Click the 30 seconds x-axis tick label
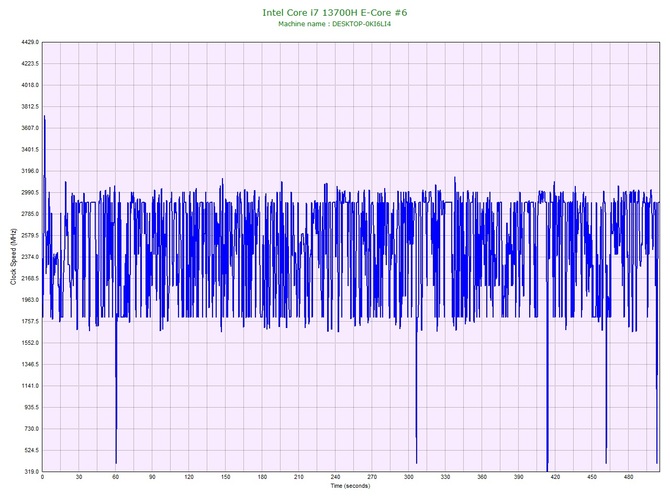670x503 pixels. pyautogui.click(x=79, y=477)
